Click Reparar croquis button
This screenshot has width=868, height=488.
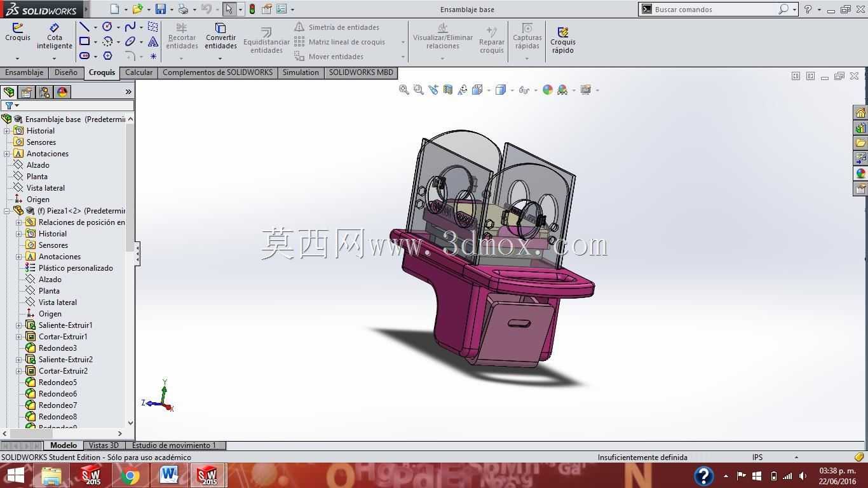(492, 41)
